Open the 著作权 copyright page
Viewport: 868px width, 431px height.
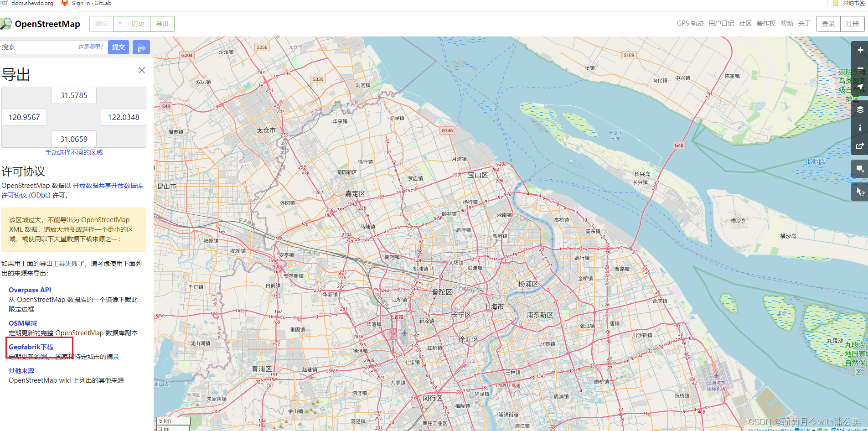click(766, 23)
